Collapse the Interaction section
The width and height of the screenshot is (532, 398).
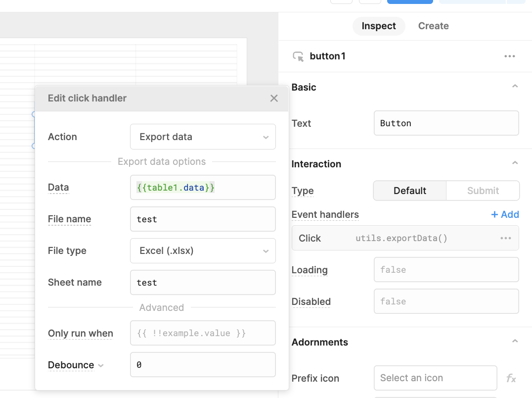(515, 162)
